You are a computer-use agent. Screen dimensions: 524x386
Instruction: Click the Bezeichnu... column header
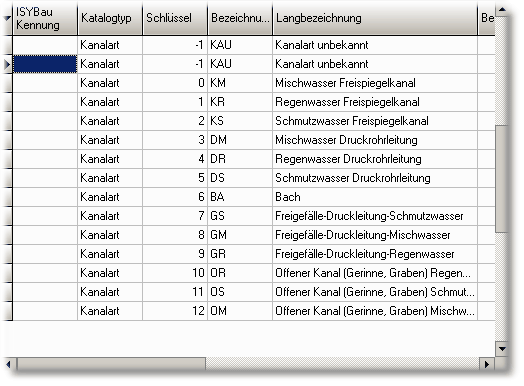tap(240, 18)
